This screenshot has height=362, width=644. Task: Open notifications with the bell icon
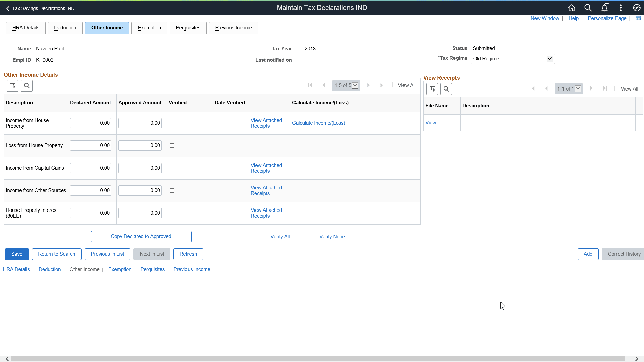tap(605, 8)
